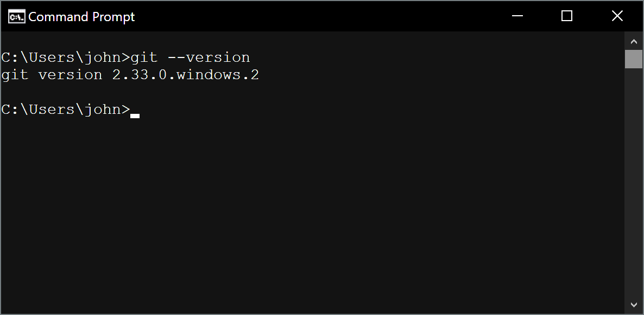The width and height of the screenshot is (644, 315).
Task: Click the second C:\Users\john> prompt
Action: click(66, 110)
